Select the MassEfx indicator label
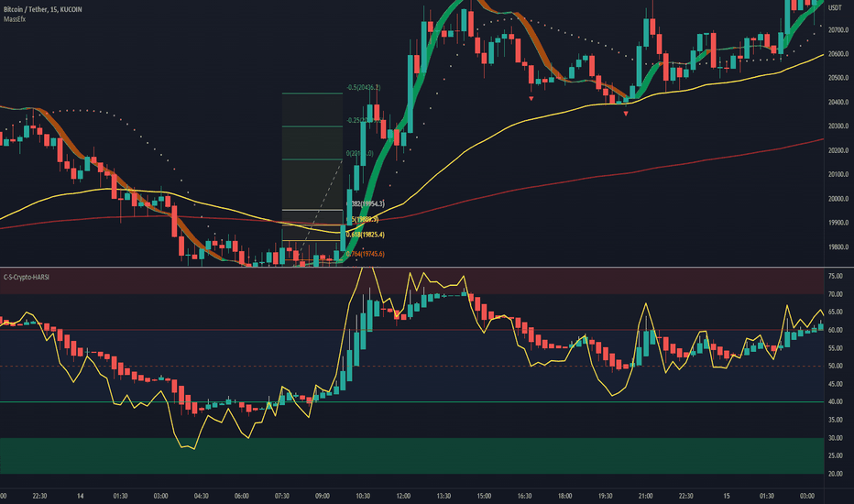 click(15, 19)
